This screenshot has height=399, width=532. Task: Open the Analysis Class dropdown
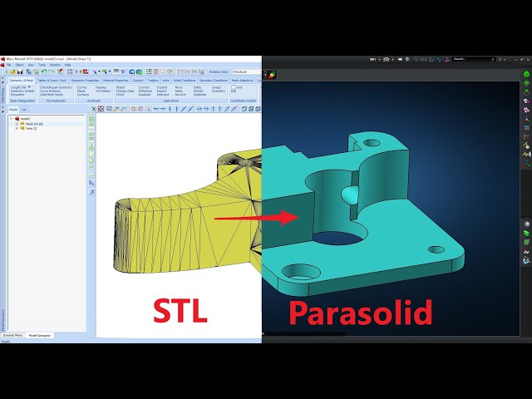[247, 72]
